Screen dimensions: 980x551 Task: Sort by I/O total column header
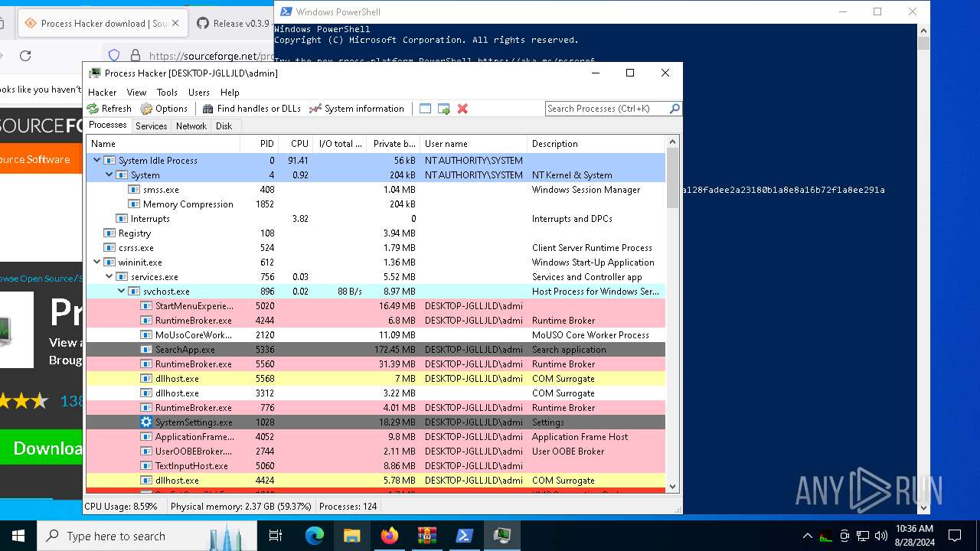coord(339,144)
